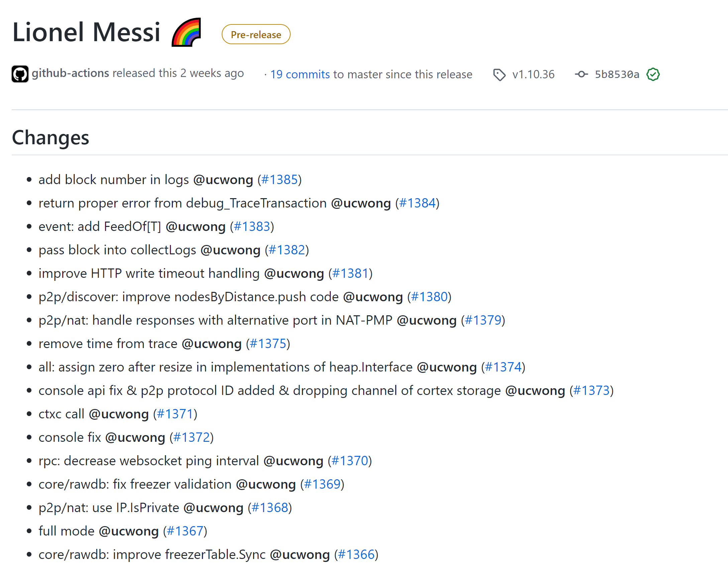
Task: Click the rainbow emoji in title
Action: coord(186,32)
